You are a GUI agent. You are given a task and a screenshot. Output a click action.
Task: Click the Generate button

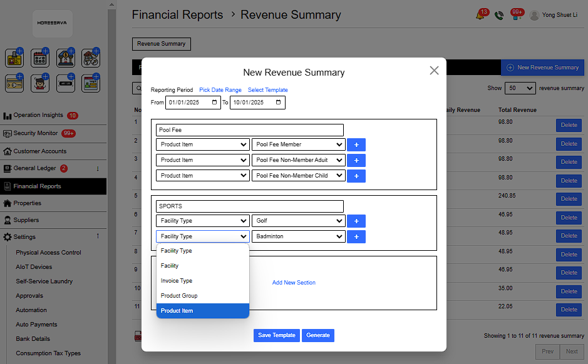318,335
